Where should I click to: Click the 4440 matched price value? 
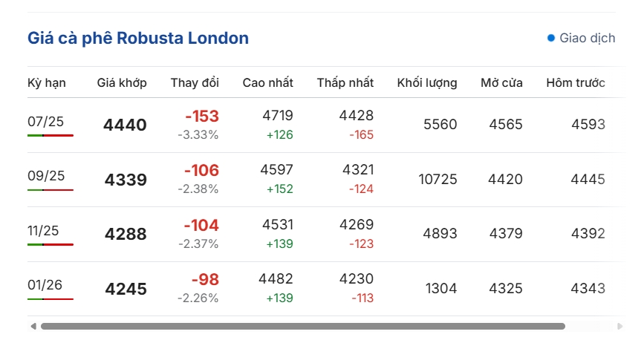tap(125, 125)
